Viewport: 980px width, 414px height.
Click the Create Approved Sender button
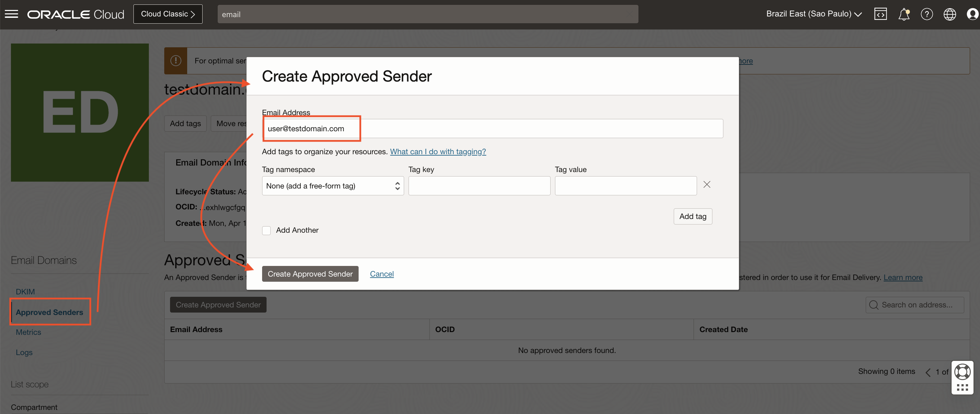tap(310, 273)
